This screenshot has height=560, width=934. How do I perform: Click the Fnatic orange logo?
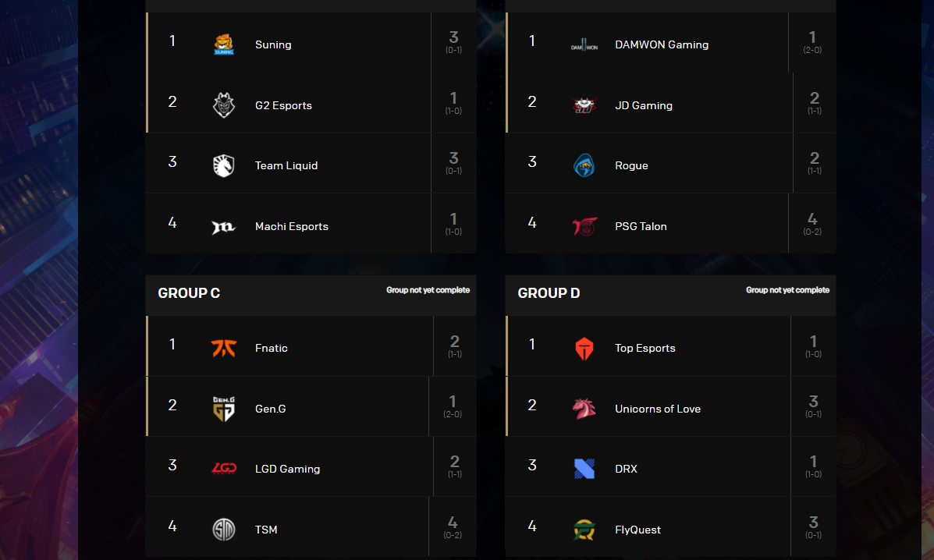coord(224,348)
